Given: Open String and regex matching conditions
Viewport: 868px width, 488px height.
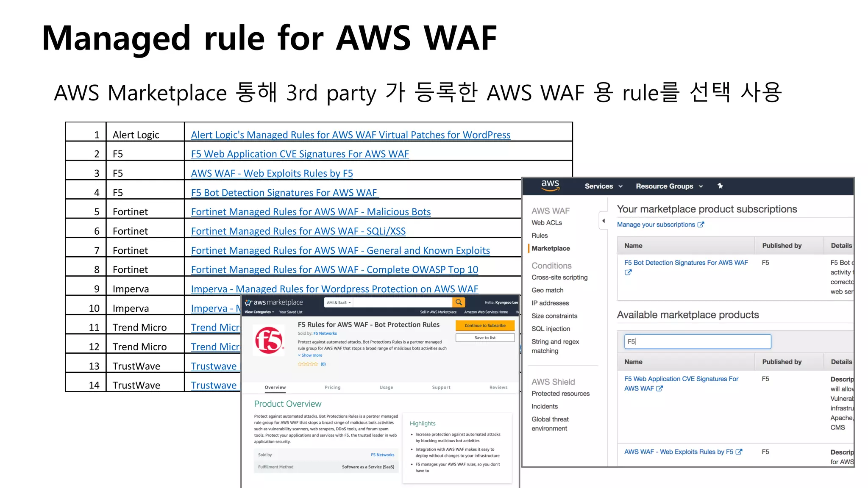Looking at the screenshot, I should (x=555, y=346).
